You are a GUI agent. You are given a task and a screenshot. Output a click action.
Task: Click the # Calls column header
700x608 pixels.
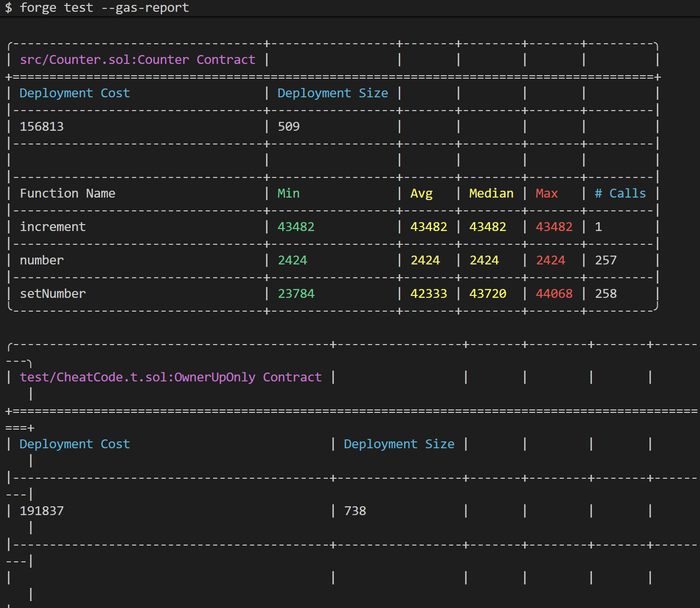(620, 194)
